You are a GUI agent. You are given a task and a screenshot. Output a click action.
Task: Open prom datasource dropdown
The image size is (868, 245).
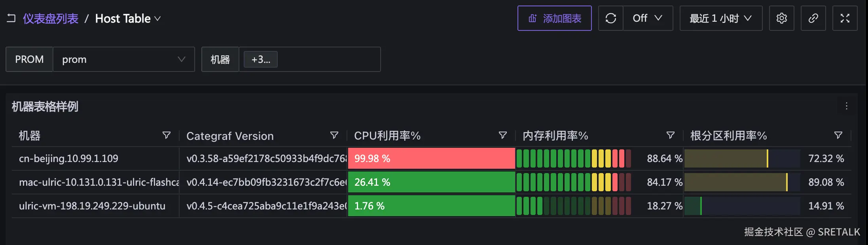(123, 59)
